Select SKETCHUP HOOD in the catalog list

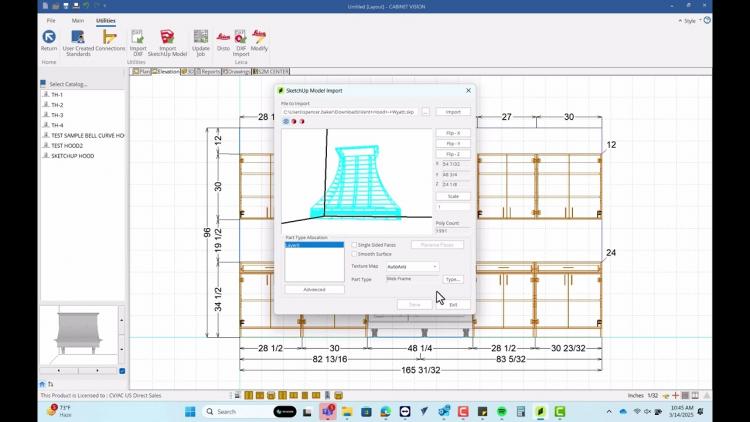point(72,156)
